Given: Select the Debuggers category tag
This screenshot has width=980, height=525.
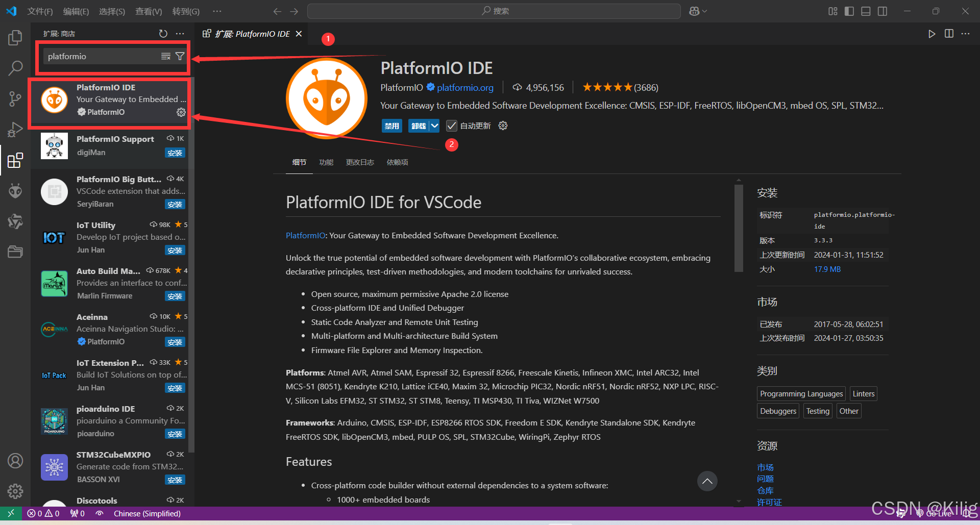Looking at the screenshot, I should (778, 411).
